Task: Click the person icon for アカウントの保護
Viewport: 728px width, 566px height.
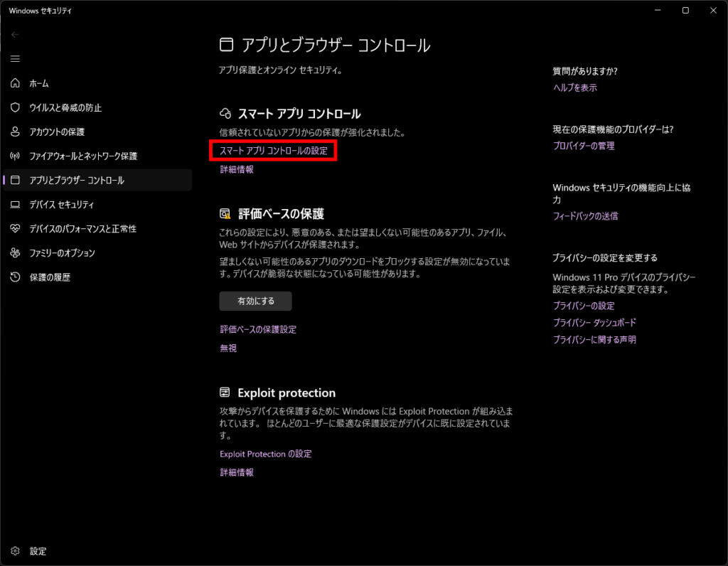Action: click(16, 132)
